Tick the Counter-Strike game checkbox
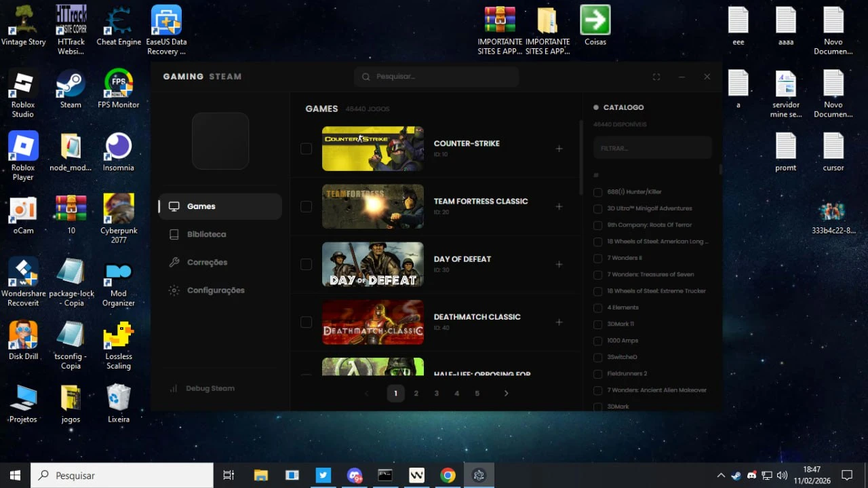Image resolution: width=868 pixels, height=488 pixels. coord(307,149)
